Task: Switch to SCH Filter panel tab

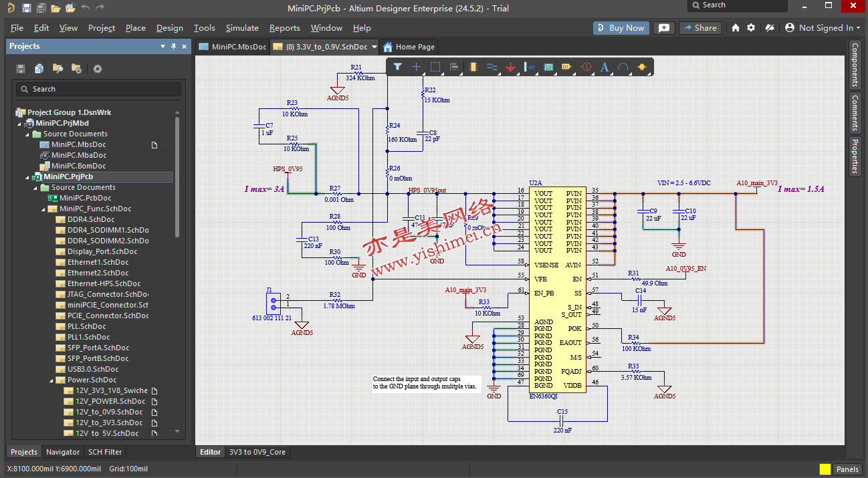Action: (x=105, y=452)
